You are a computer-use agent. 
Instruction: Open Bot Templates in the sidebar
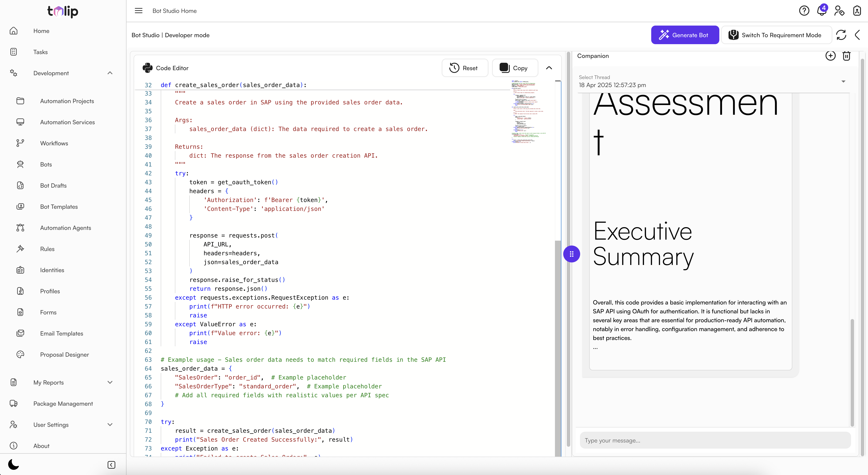tap(59, 207)
